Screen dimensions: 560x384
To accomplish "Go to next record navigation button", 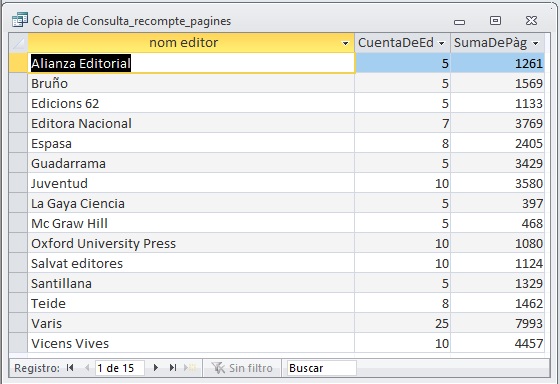I will click(156, 368).
